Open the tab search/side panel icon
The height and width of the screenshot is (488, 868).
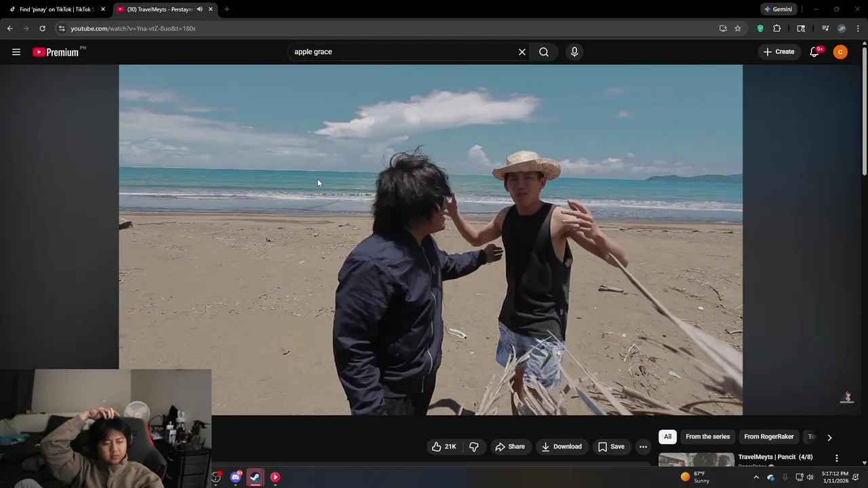[801, 28]
